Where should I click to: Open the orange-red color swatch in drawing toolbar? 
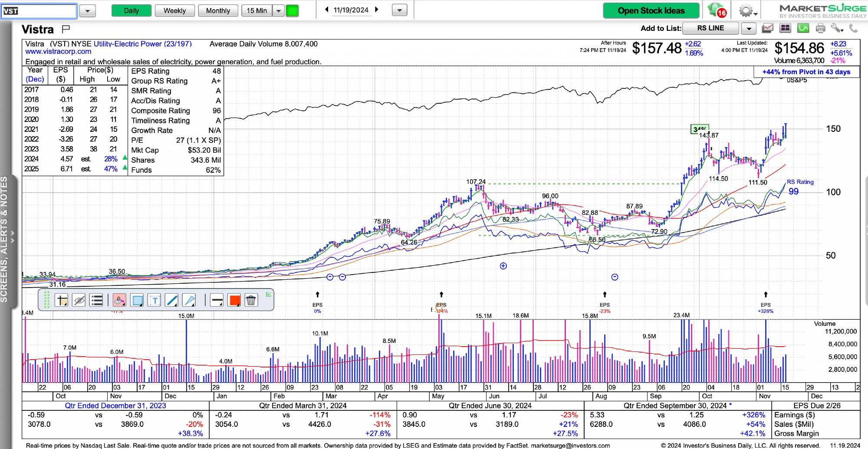[x=234, y=300]
